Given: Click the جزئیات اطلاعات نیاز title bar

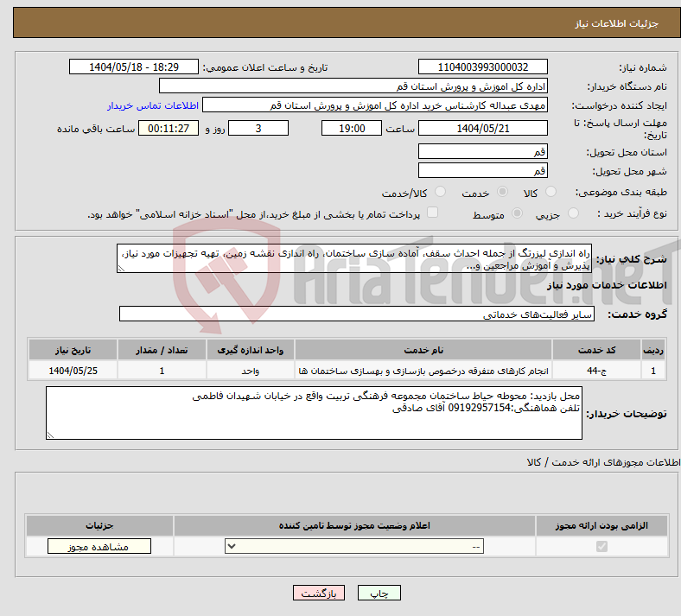Looking at the screenshot, I should pyautogui.click(x=347, y=23).
